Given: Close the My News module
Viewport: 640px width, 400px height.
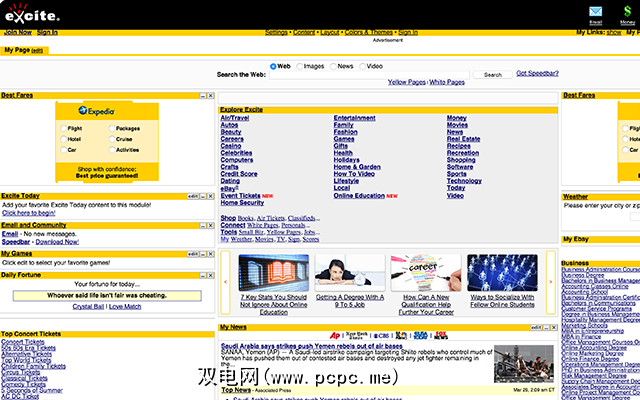Looking at the screenshot, I should [x=554, y=327].
